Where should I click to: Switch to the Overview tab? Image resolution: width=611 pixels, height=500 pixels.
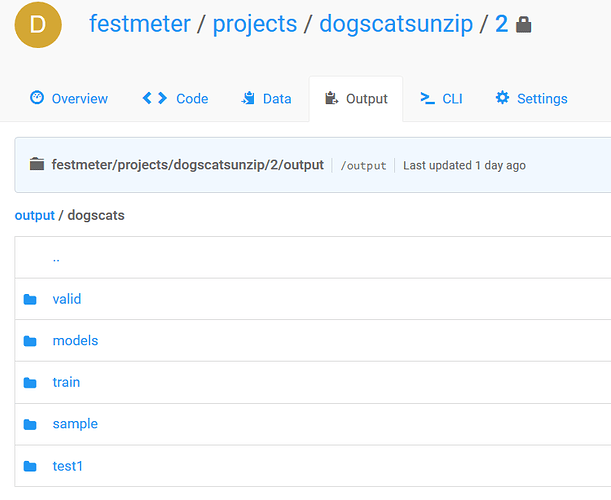click(x=69, y=98)
